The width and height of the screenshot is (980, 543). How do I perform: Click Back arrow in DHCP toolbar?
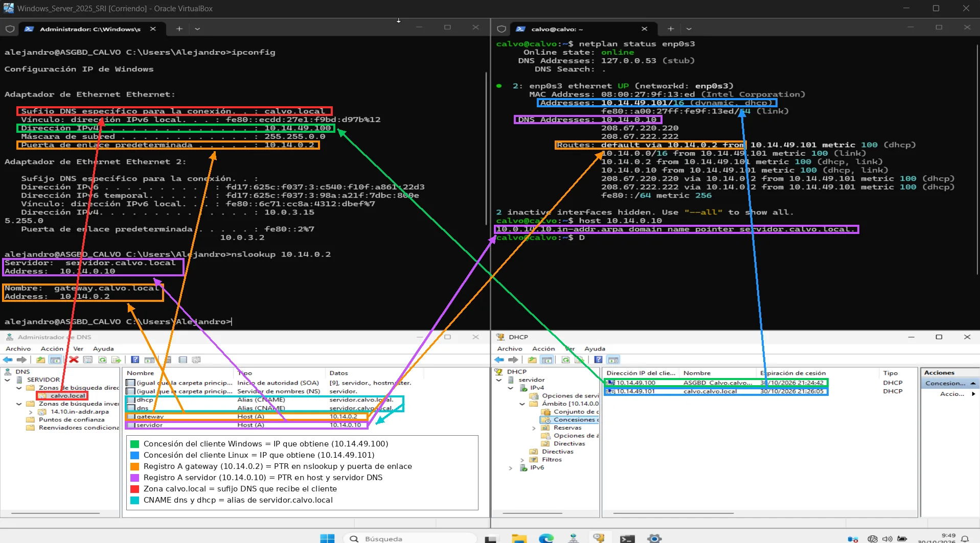tap(499, 360)
